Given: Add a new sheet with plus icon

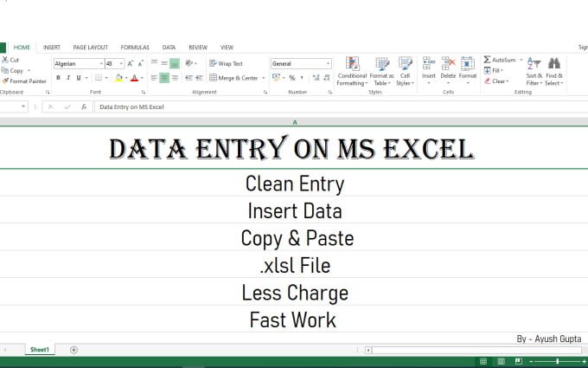Looking at the screenshot, I should coord(73,350).
